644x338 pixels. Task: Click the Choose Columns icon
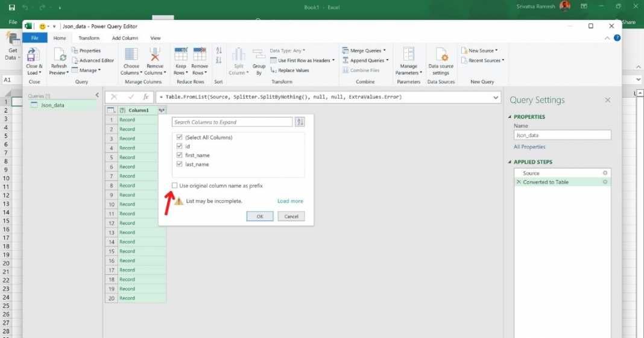(131, 55)
